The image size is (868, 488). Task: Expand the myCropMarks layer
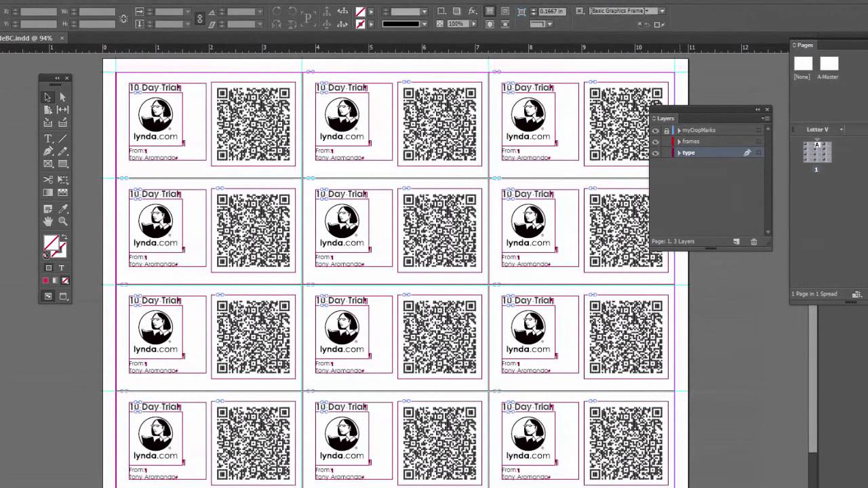tap(679, 130)
